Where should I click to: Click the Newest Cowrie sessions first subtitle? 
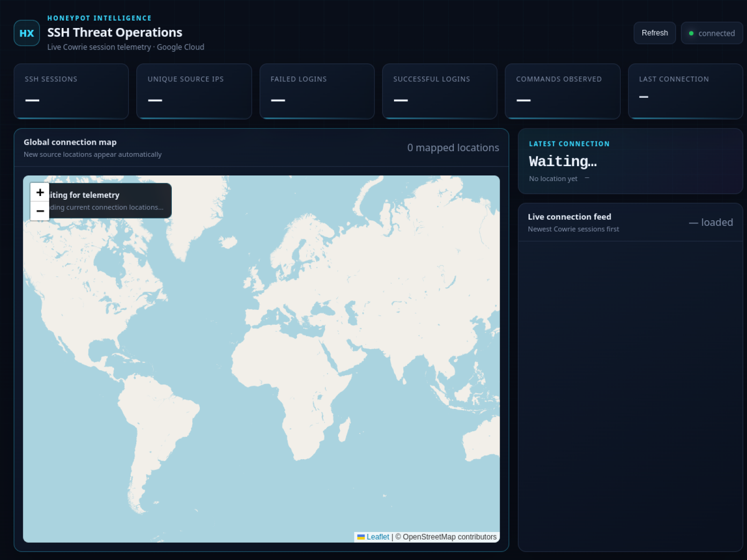(573, 229)
